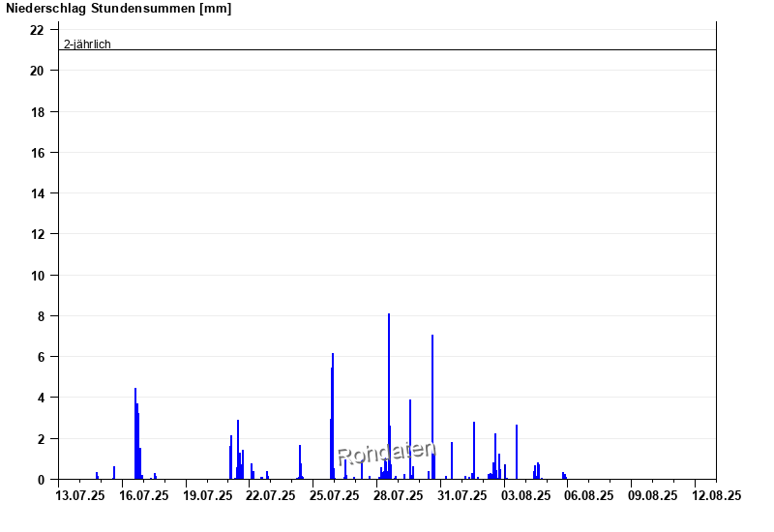Select the 7 mm blue bar before 31.07.25

[x=432, y=406]
